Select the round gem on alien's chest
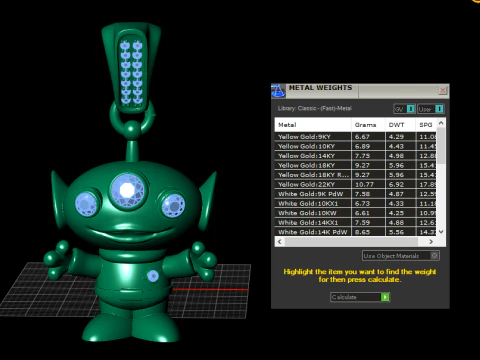The image size is (480, 360). tap(153, 276)
